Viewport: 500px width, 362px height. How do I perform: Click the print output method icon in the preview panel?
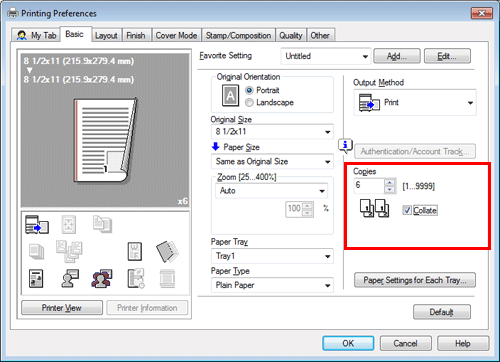(x=37, y=225)
